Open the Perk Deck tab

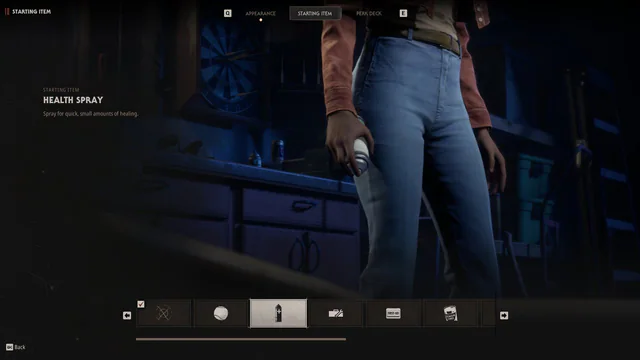coord(369,13)
